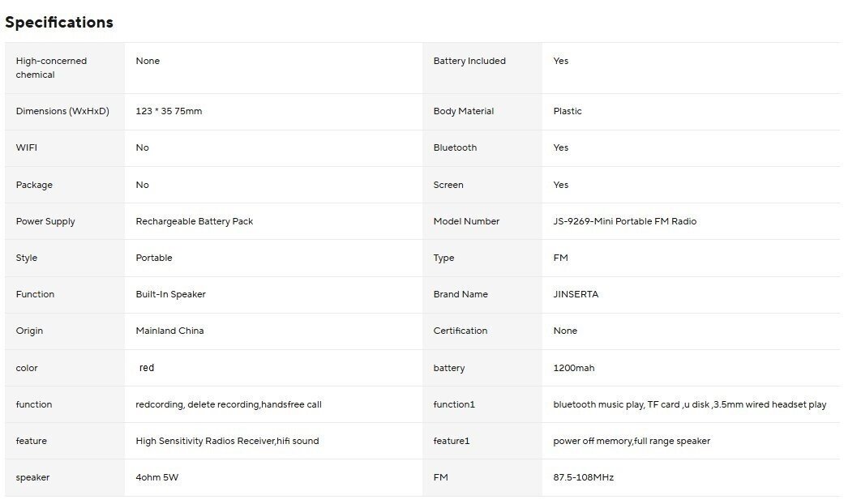Screen dimensions: 844x504
Task: Click the power off memory feature1 value
Action: pos(632,441)
